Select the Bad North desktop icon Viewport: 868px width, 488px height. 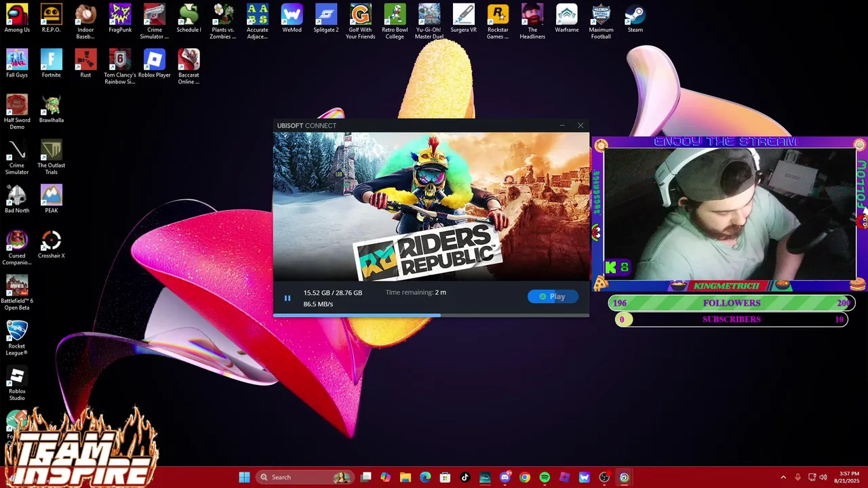click(x=17, y=199)
